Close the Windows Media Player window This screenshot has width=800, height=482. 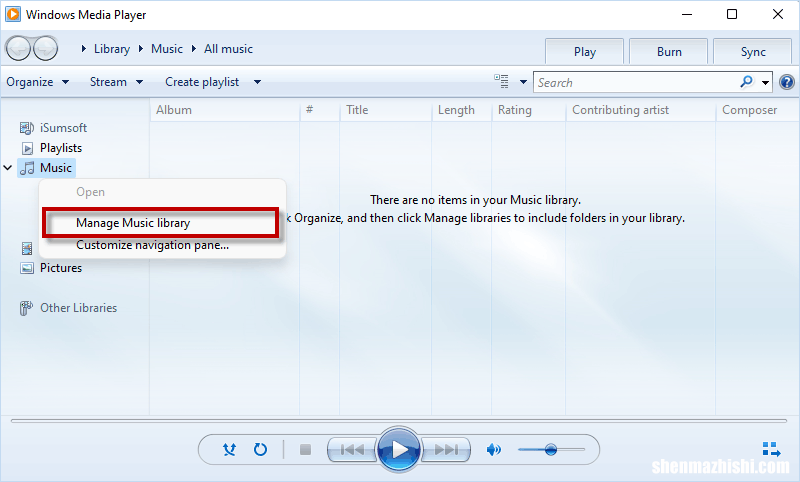[778, 14]
